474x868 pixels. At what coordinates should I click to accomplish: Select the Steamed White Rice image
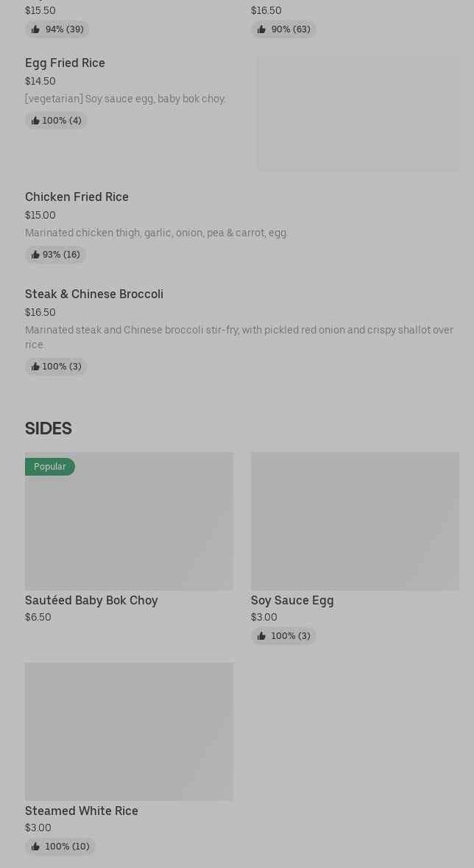click(129, 732)
